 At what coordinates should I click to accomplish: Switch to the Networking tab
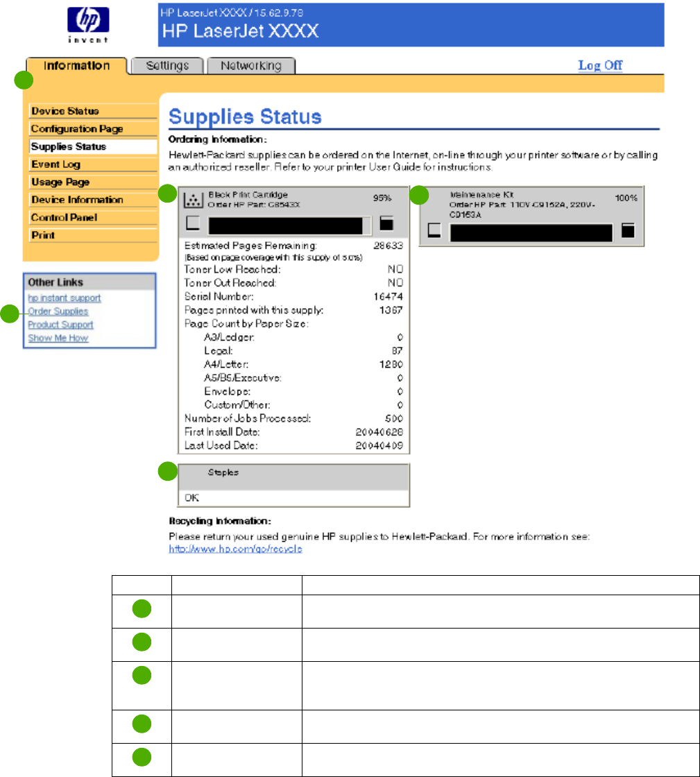[x=251, y=65]
